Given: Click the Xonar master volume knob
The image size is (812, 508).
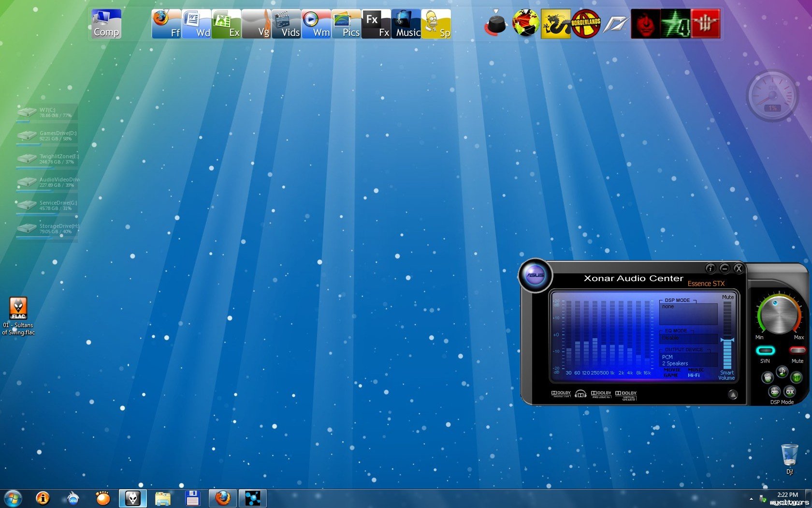Looking at the screenshot, I should pyautogui.click(x=778, y=314).
